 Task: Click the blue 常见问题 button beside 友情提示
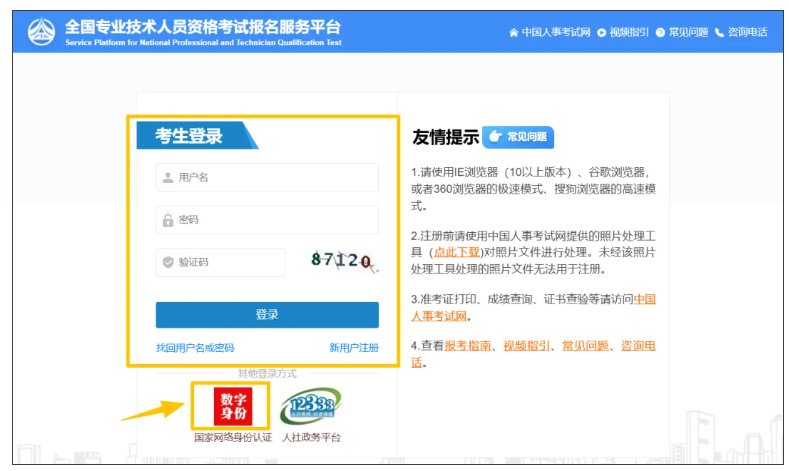point(517,137)
